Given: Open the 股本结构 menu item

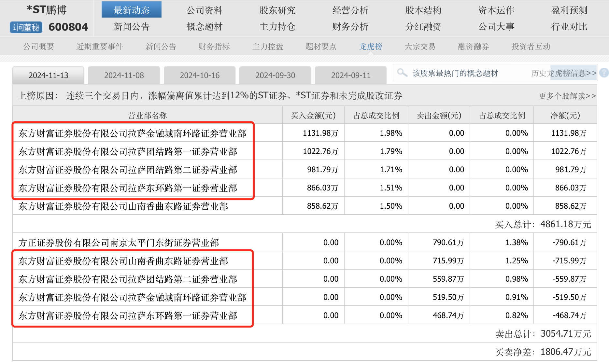Looking at the screenshot, I should click(x=423, y=10).
